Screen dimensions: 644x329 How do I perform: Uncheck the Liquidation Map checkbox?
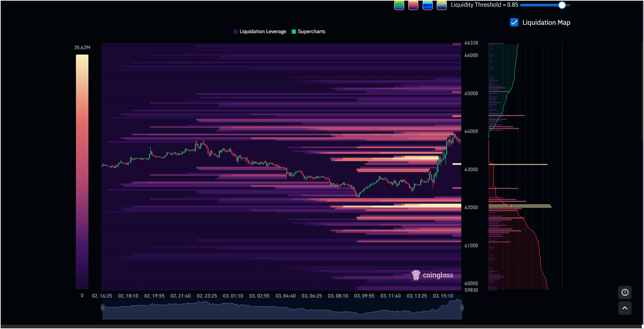514,22
